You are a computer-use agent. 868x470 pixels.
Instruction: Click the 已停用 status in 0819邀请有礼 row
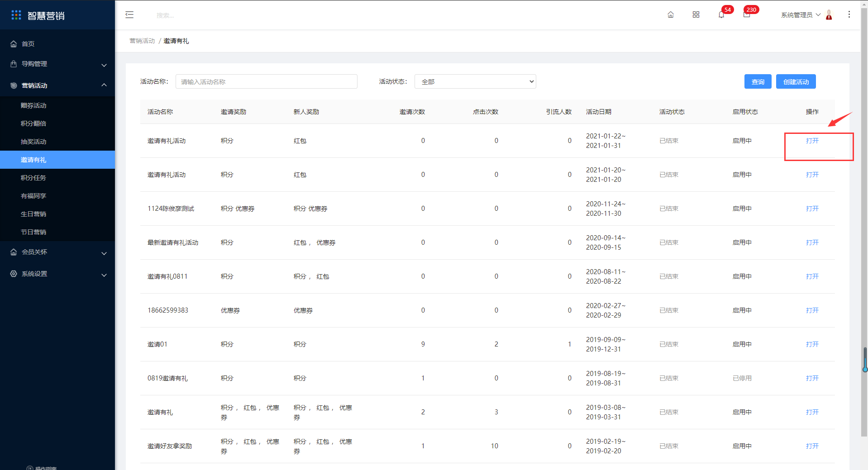(x=742, y=378)
